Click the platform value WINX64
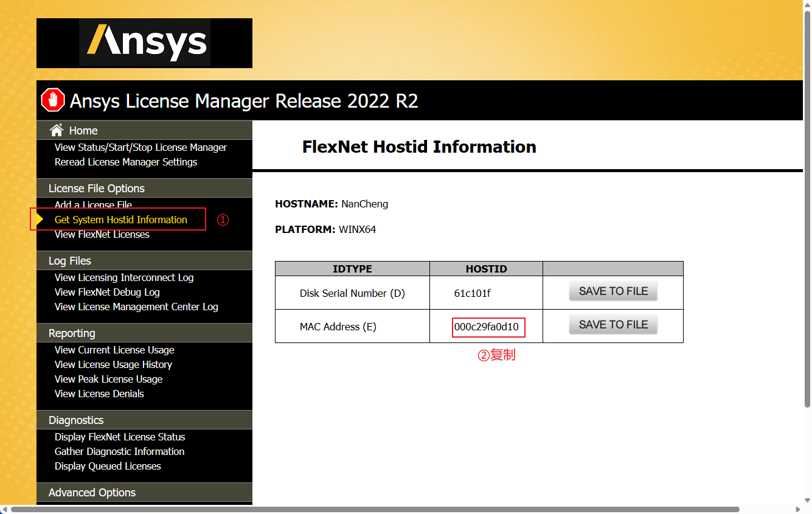The image size is (812, 514). [x=357, y=230]
